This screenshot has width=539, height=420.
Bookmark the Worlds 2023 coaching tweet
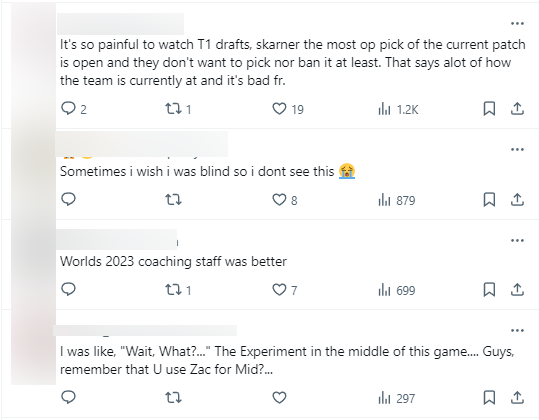pyautogui.click(x=489, y=290)
